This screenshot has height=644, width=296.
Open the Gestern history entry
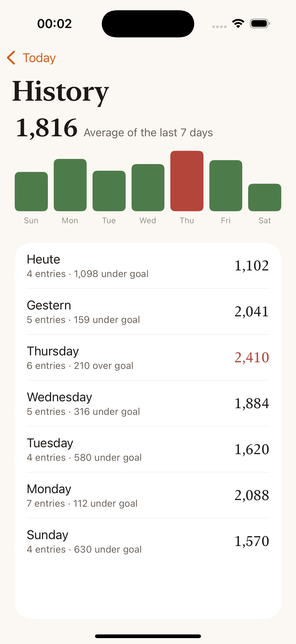click(x=148, y=311)
